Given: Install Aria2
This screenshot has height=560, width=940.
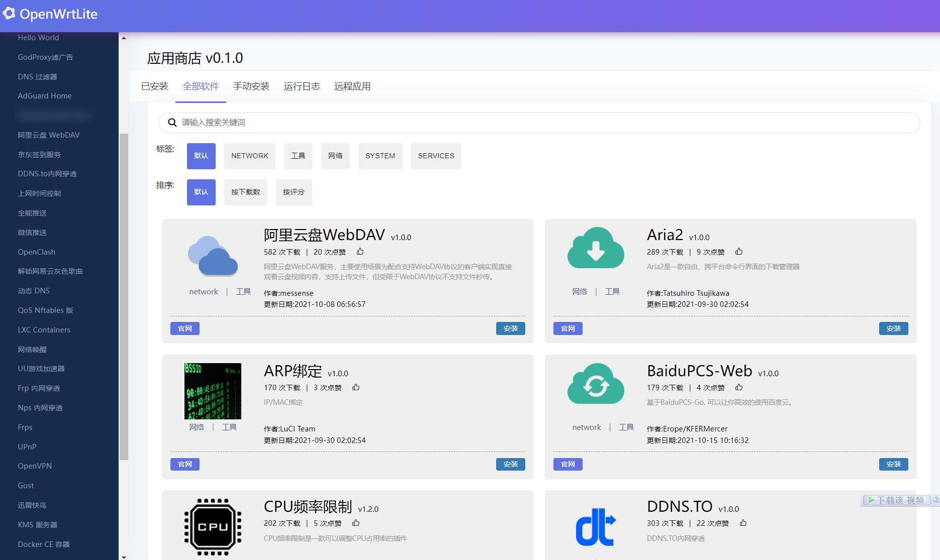Looking at the screenshot, I should point(893,328).
